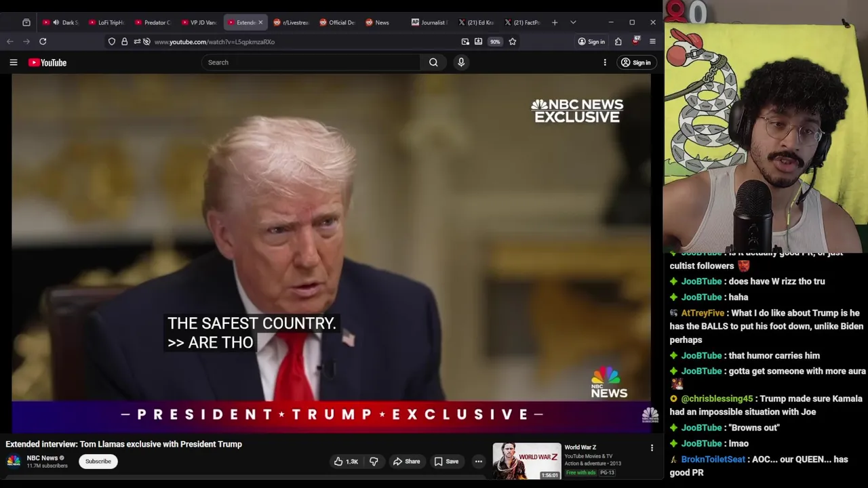The height and width of the screenshot is (488, 868).
Task: Click BroknToiletSeat username in chat
Action: tap(713, 459)
